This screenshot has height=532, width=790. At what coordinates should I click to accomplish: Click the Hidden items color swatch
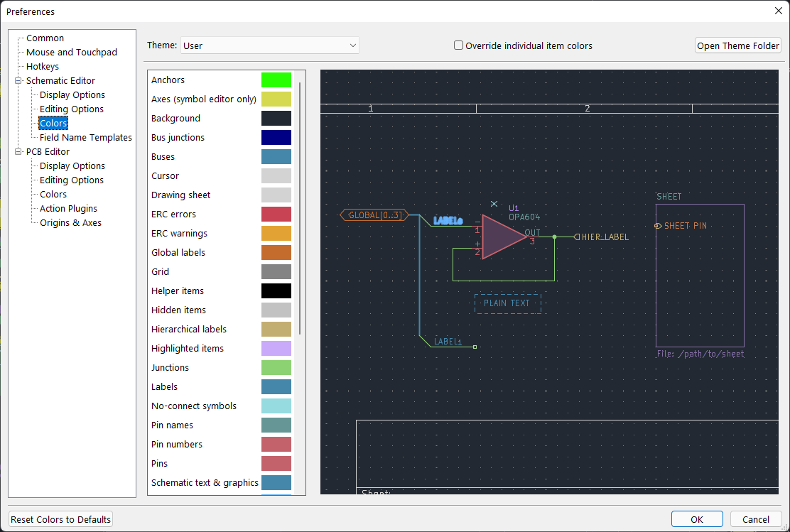pyautogui.click(x=276, y=310)
